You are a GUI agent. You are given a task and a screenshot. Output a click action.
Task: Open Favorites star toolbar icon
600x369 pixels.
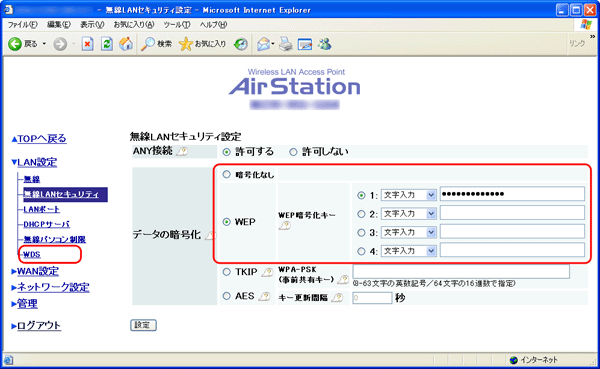pyautogui.click(x=186, y=44)
